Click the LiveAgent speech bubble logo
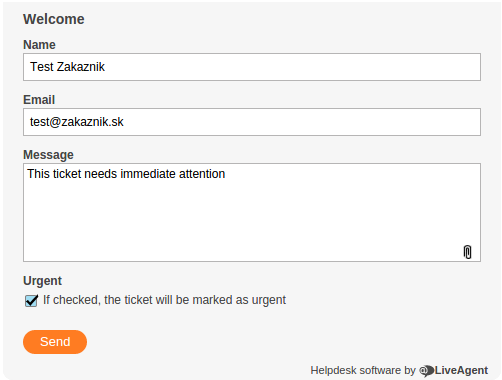This screenshot has width=502, height=380. click(426, 371)
